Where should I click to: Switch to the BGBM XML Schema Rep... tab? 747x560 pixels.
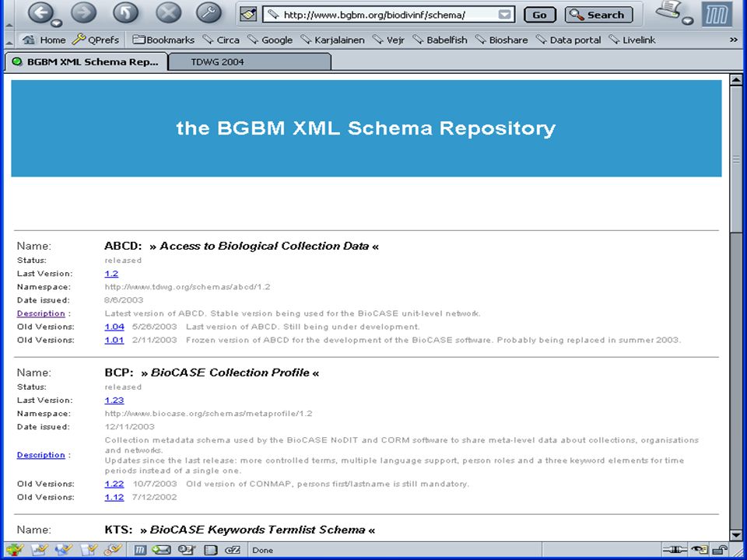[86, 62]
